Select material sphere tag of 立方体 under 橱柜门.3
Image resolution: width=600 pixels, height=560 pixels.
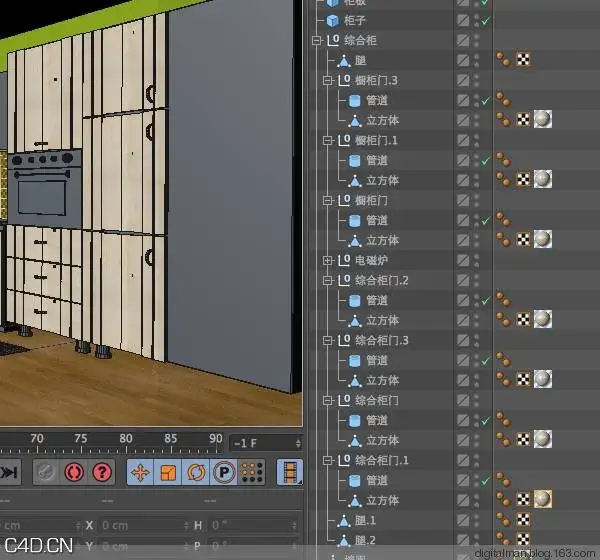(x=543, y=119)
